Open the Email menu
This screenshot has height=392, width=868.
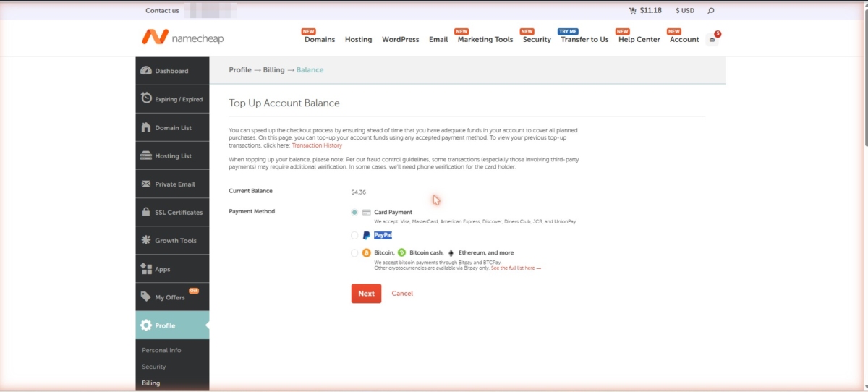438,40
